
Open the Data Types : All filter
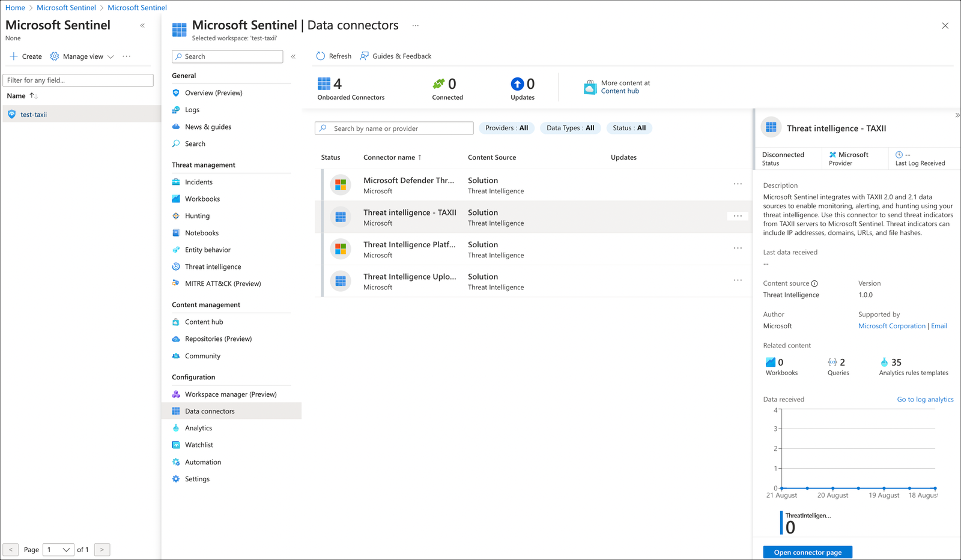click(570, 128)
